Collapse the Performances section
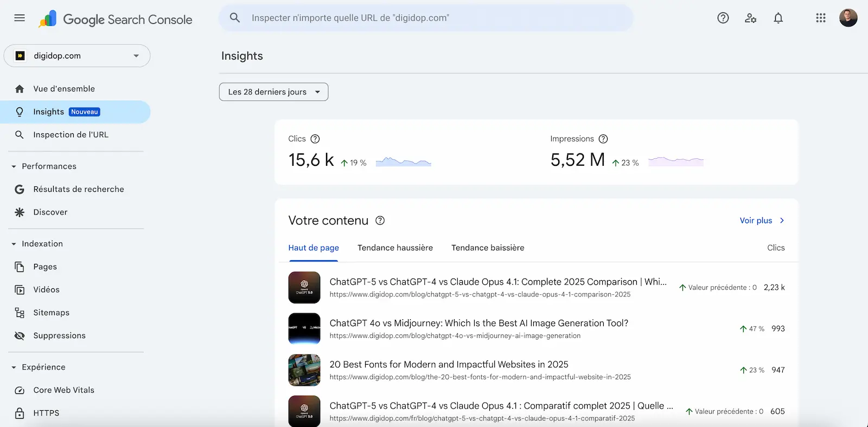The image size is (868, 427). [x=14, y=166]
